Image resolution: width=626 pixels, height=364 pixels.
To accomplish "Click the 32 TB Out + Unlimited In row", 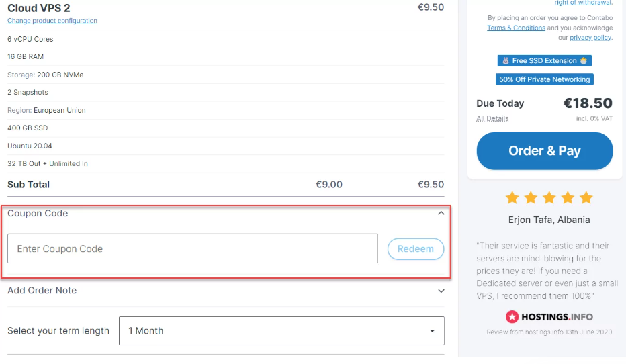I will [226, 163].
